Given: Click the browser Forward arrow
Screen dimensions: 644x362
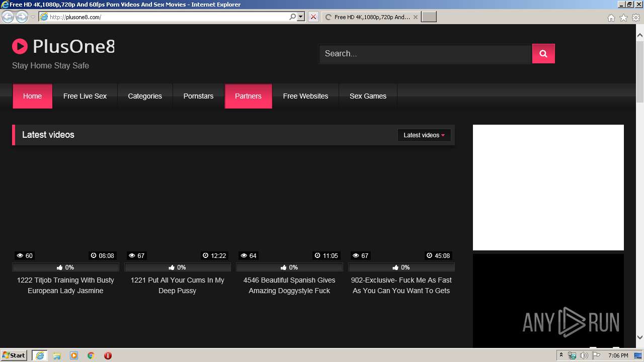Looking at the screenshot, I should pyautogui.click(x=22, y=17).
